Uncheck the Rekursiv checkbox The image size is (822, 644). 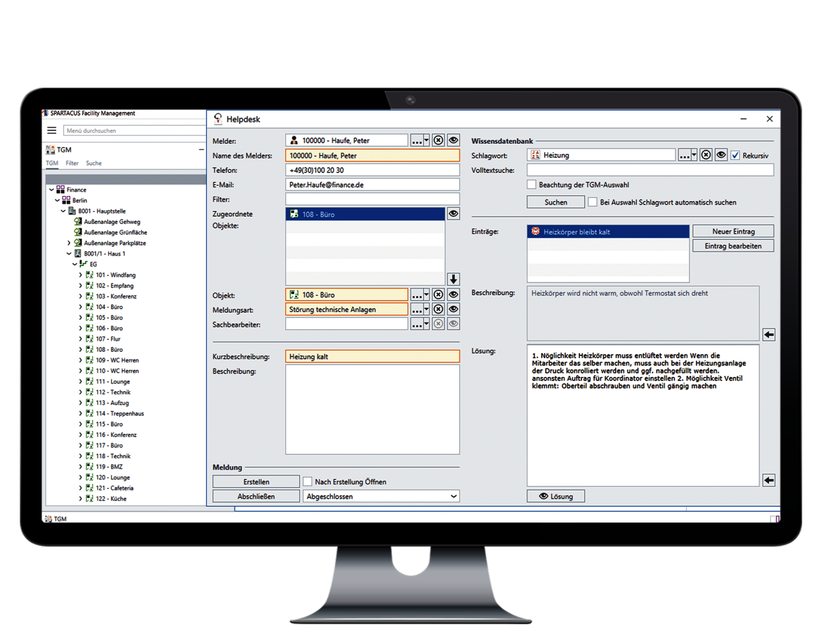735,155
